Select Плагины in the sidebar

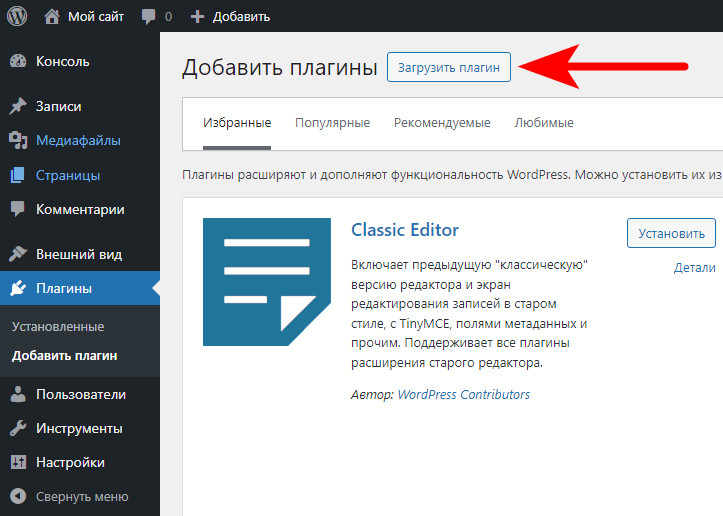pos(64,289)
